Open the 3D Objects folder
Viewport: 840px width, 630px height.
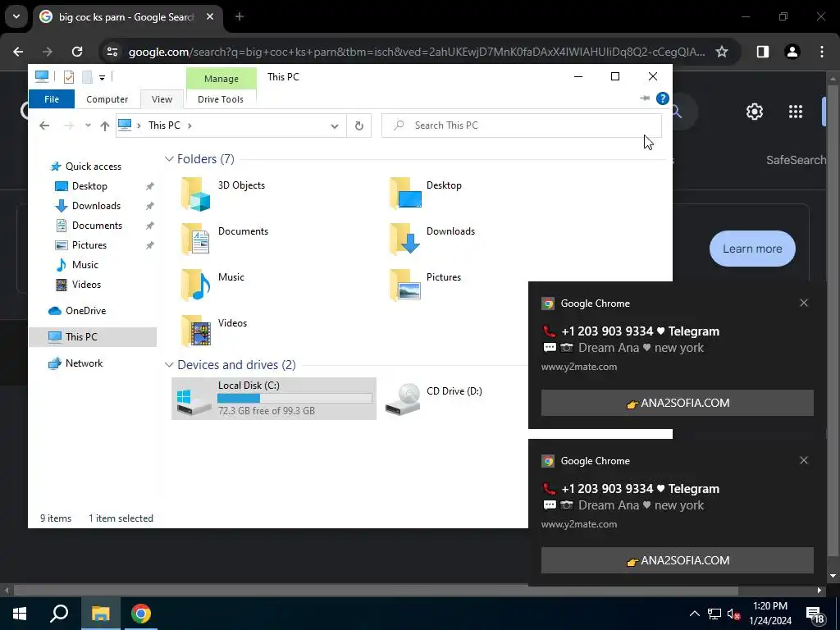tap(224, 194)
